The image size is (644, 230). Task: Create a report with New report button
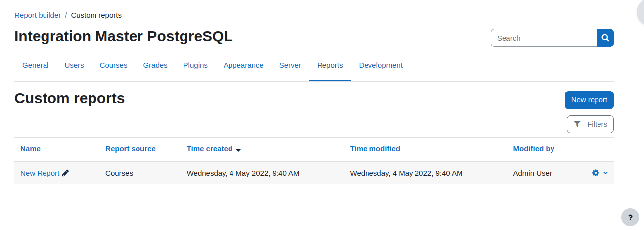point(589,100)
